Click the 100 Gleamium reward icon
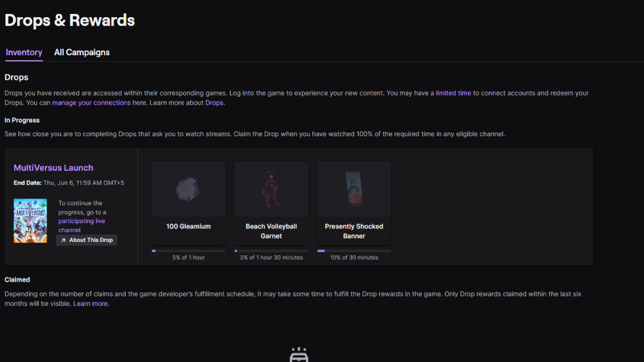The height and width of the screenshot is (362, 644). coord(188,189)
